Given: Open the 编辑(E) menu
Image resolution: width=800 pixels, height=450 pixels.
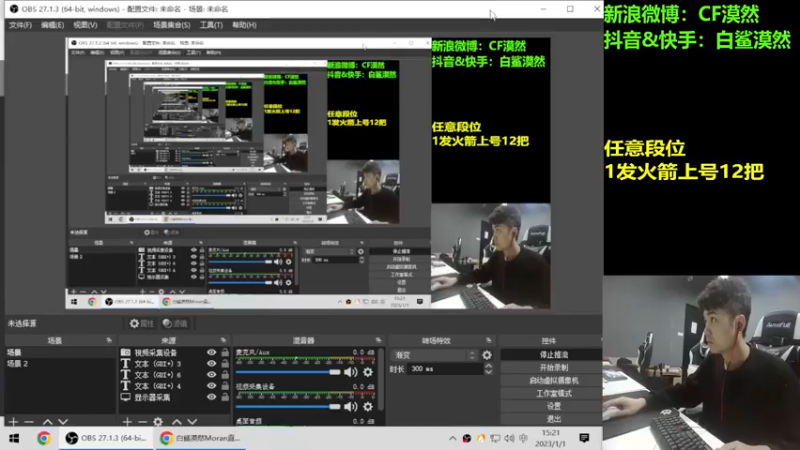Looking at the screenshot, I should pyautogui.click(x=53, y=25).
